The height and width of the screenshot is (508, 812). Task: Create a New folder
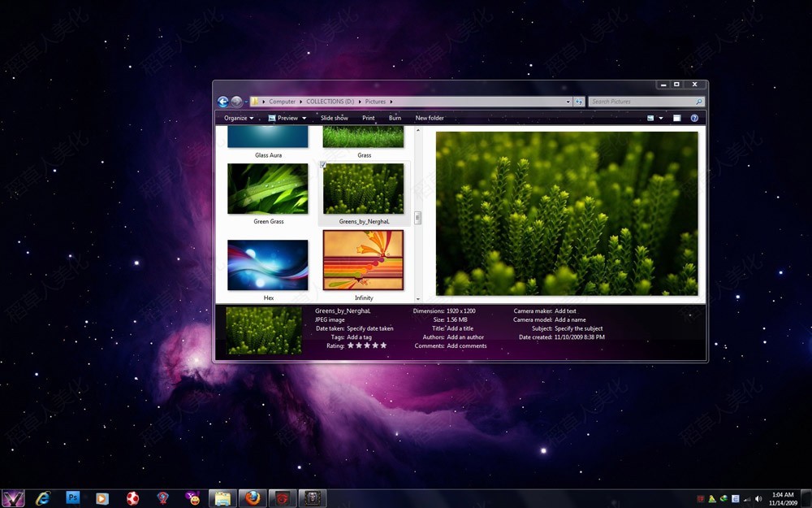[430, 118]
